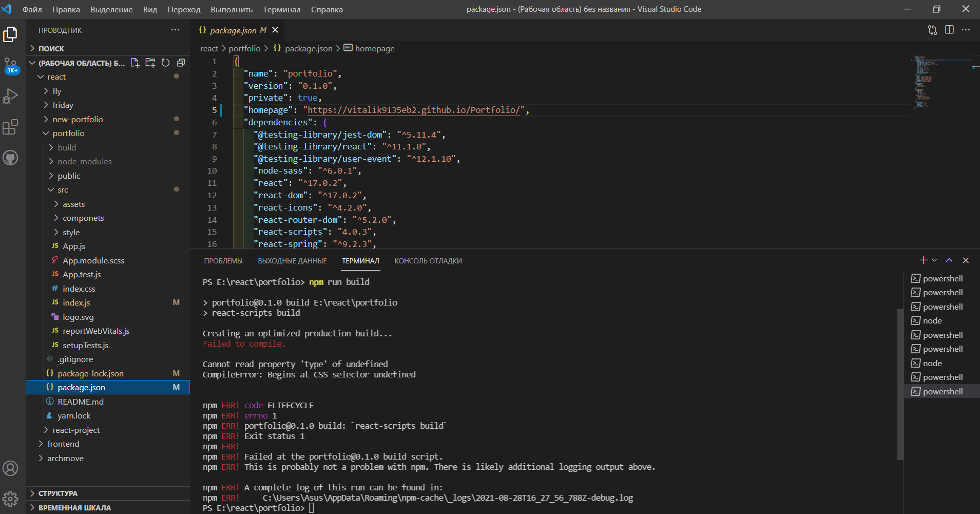
Task: Open README.md file
Action: pyautogui.click(x=108, y=402)
